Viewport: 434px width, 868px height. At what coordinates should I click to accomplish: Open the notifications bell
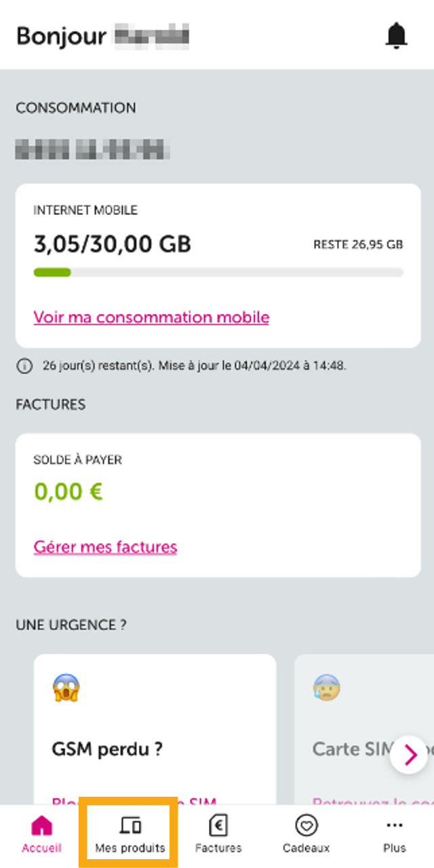point(397,35)
